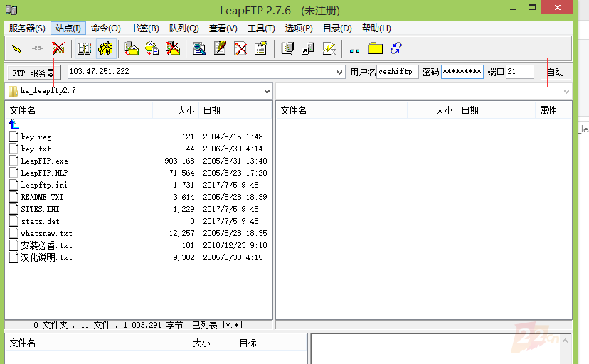The width and height of the screenshot is (589, 364).
Task: Click the magnifier view file icon
Action: click(x=199, y=48)
